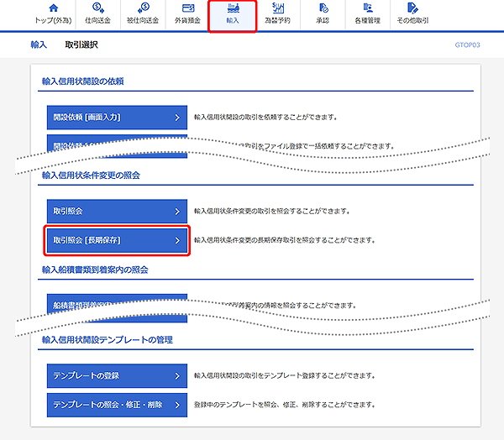Click chevron arrow on テンプレートの照会・修正・削除

click(x=177, y=405)
